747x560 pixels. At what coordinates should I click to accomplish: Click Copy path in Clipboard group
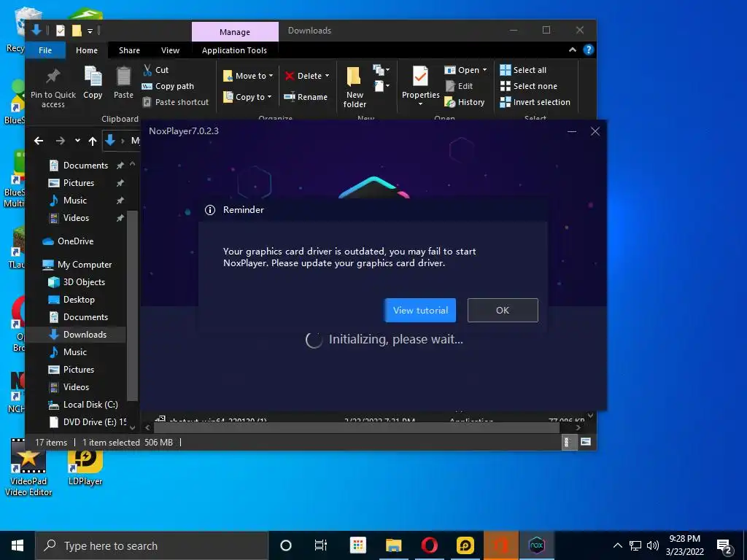click(x=169, y=86)
